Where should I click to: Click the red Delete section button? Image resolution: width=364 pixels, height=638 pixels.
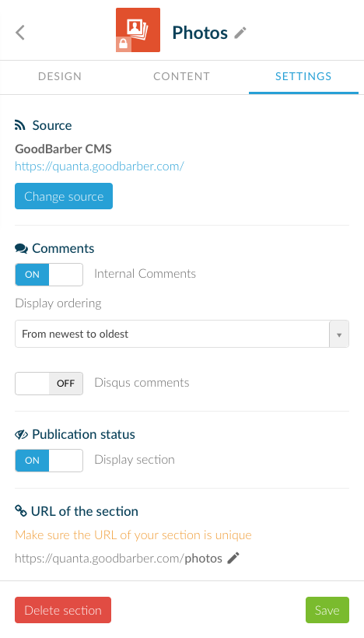[63, 610]
